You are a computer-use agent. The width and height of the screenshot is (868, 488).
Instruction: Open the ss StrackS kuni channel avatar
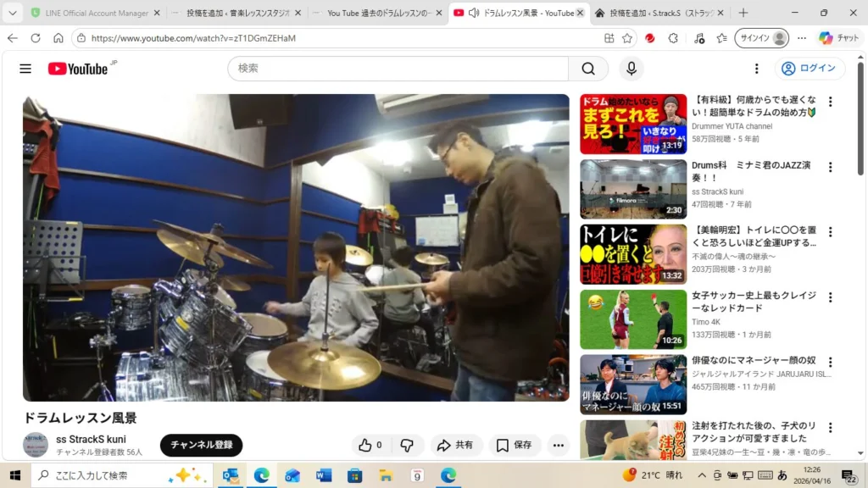36,445
